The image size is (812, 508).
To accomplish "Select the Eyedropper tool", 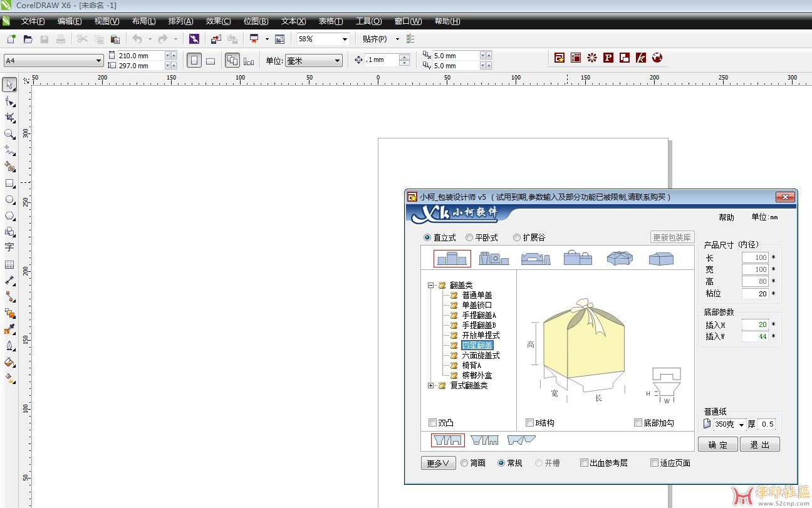I will tap(9, 329).
